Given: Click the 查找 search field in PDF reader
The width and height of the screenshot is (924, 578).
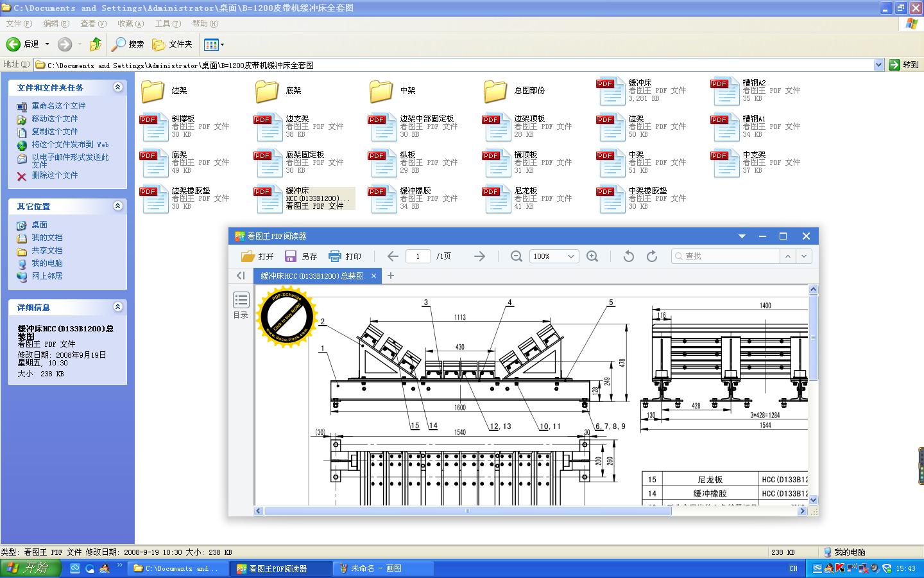Looking at the screenshot, I should point(725,256).
